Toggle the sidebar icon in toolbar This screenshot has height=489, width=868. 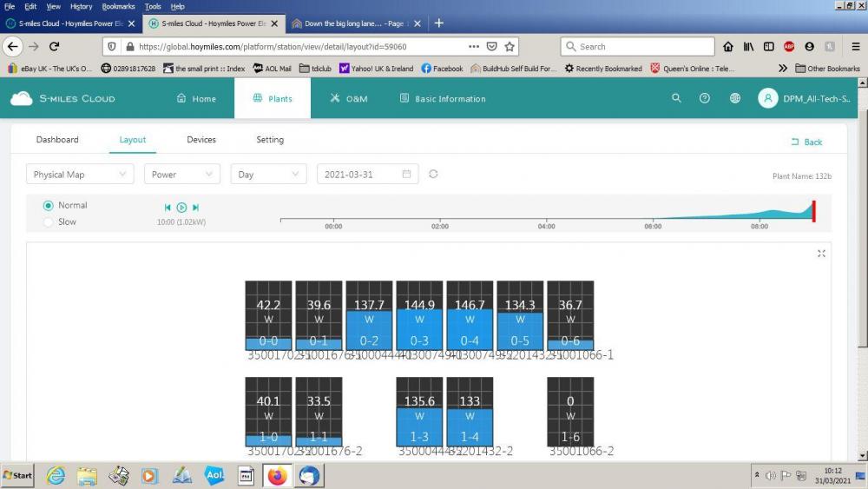pos(768,47)
